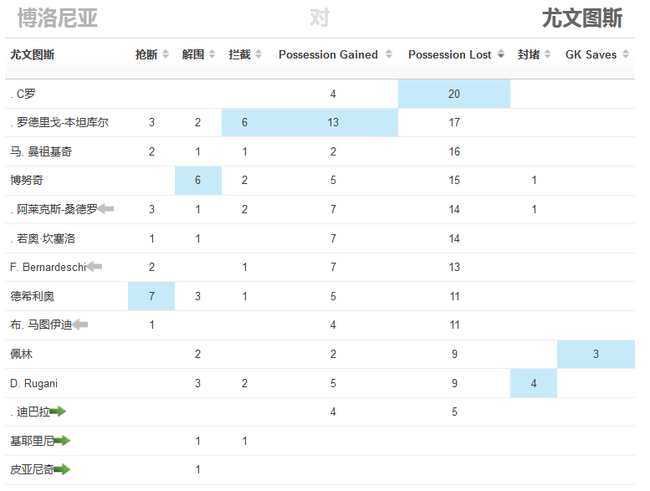Viewport: 650px width, 491px height.
Task: Click 博努奇's Possession Lost value 15
Action: 454,180
